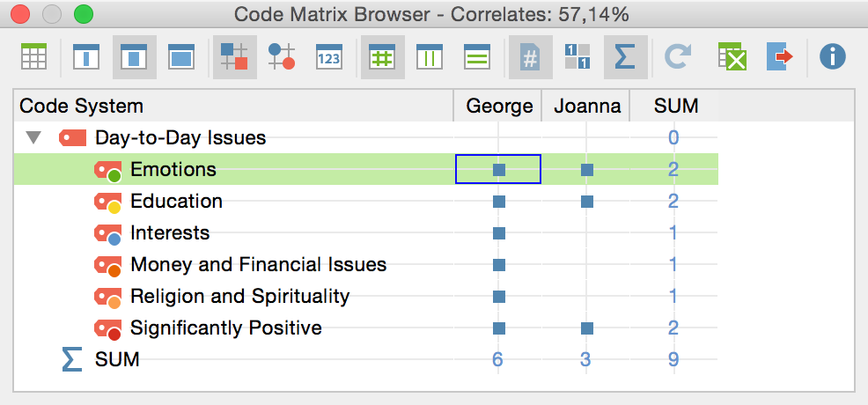The width and height of the screenshot is (868, 405).
Task: Select the Religion and Spirituality code
Action: 239,297
